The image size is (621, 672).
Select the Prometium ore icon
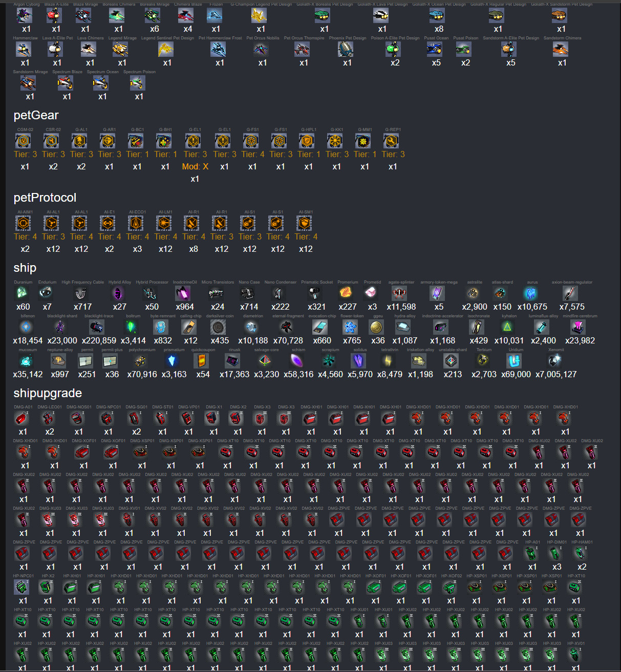pos(346,294)
